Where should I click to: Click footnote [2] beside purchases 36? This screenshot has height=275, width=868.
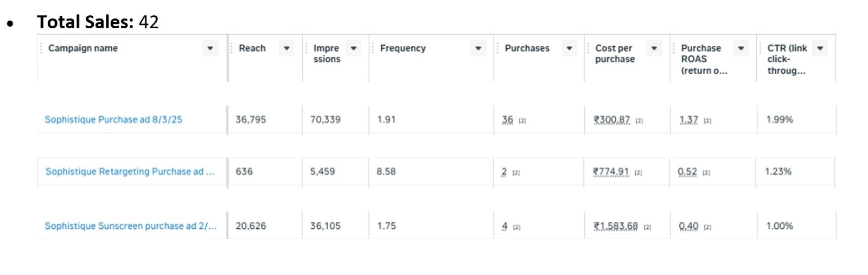[522, 121]
